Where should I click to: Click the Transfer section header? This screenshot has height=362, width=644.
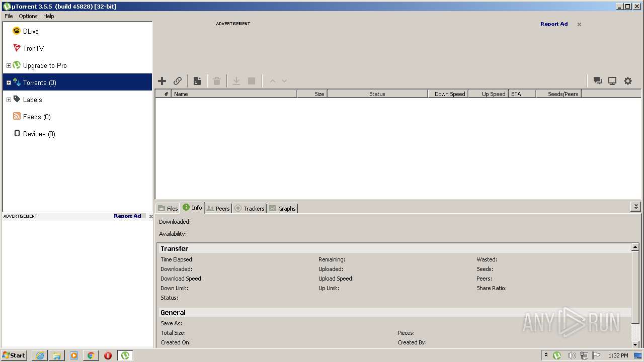pos(394,248)
